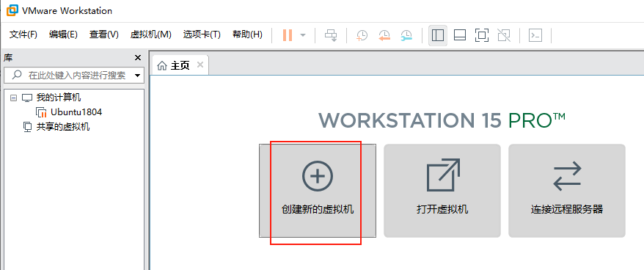
Task: Toggle the thumbnail bar view icon
Action: [x=460, y=35]
